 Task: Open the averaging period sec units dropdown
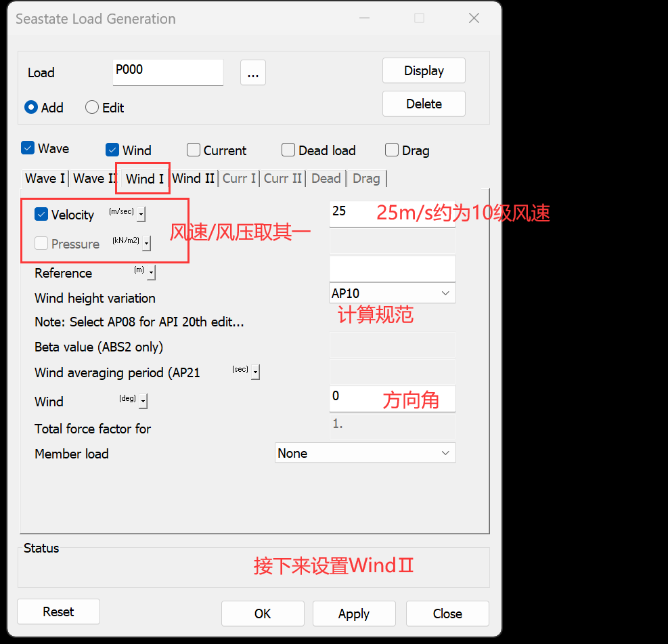[x=256, y=372]
